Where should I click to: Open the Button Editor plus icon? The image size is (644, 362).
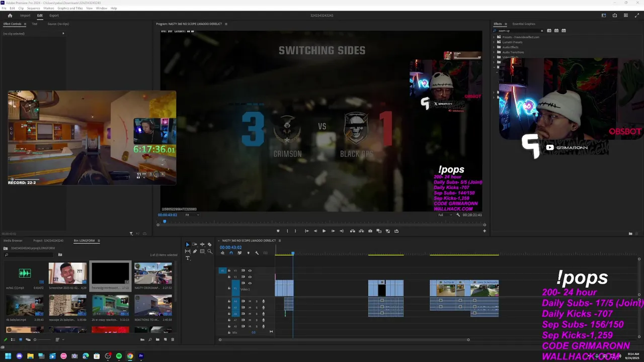(485, 231)
